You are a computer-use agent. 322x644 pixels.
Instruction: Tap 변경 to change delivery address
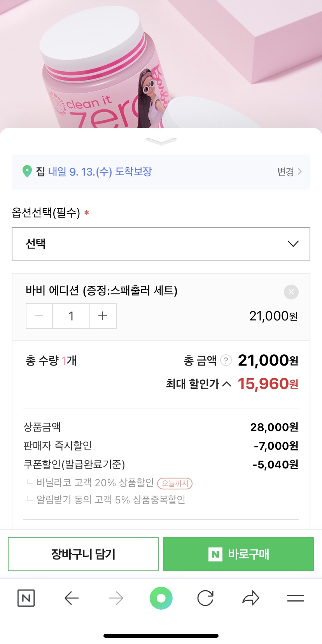pyautogui.click(x=289, y=172)
